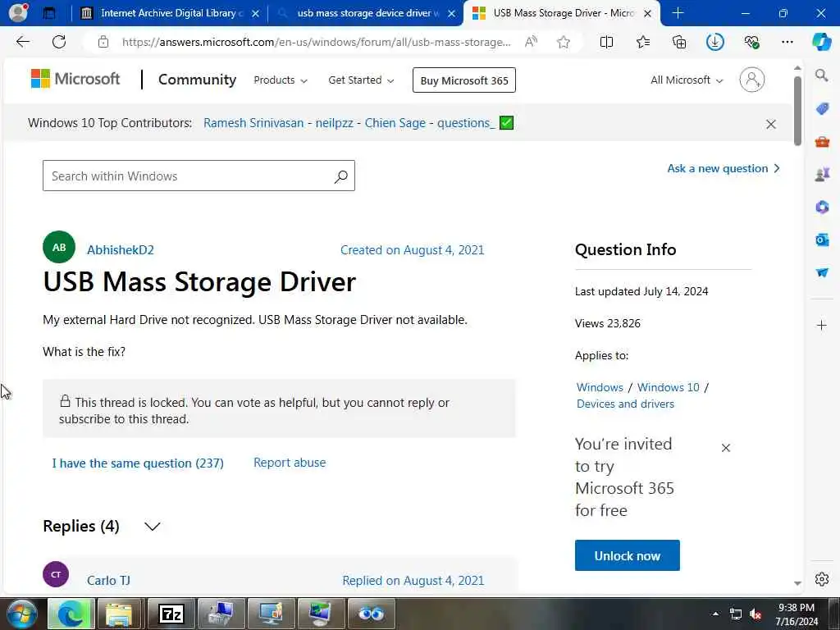Open Copilot icon in Edge
The width and height of the screenshot is (840, 630).
[821, 42]
